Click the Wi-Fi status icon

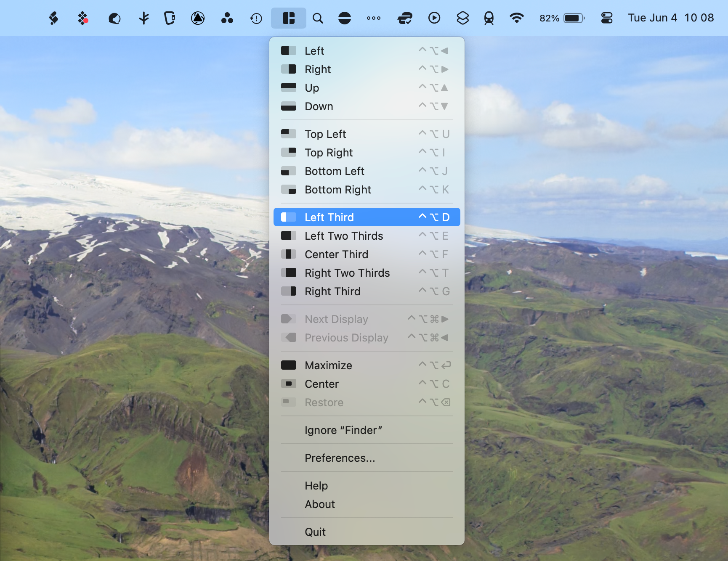[x=516, y=18]
